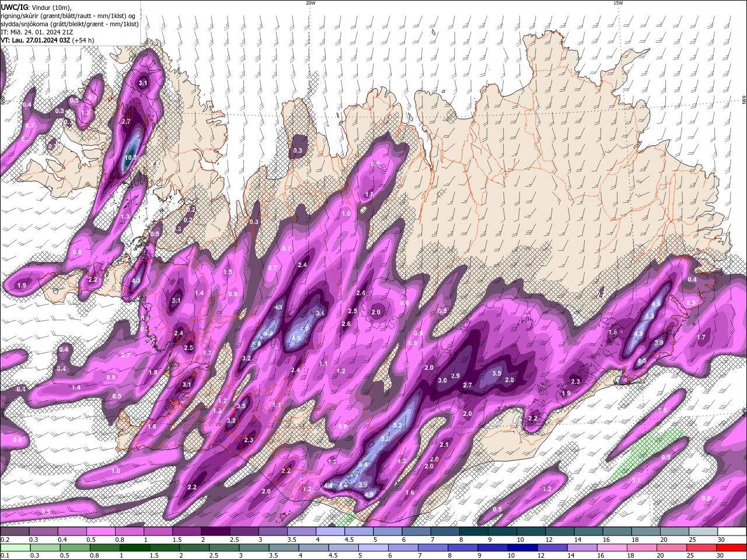Click the '15W' longitude label

(x=618, y=3)
